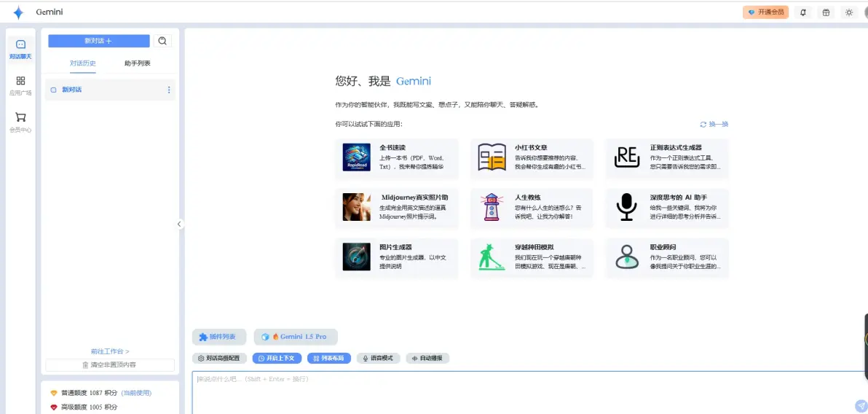
Task: Open the 职业顾问 app title
Action: click(663, 247)
